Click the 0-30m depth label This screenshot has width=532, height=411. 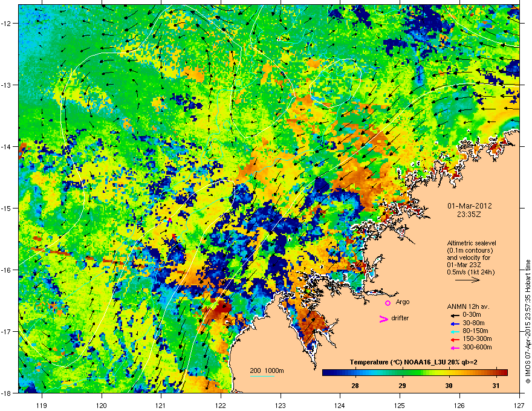473,315
